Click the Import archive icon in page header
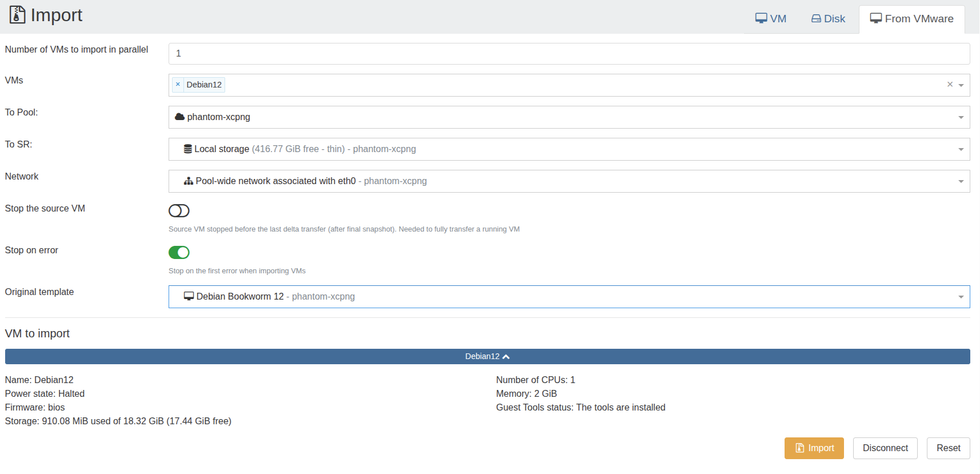This screenshot has height=474, width=980. pos(17,15)
